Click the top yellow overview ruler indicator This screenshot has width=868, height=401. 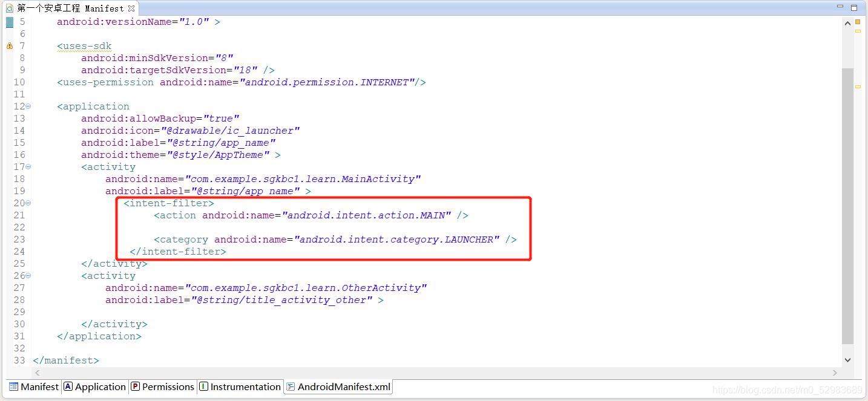[x=858, y=22]
